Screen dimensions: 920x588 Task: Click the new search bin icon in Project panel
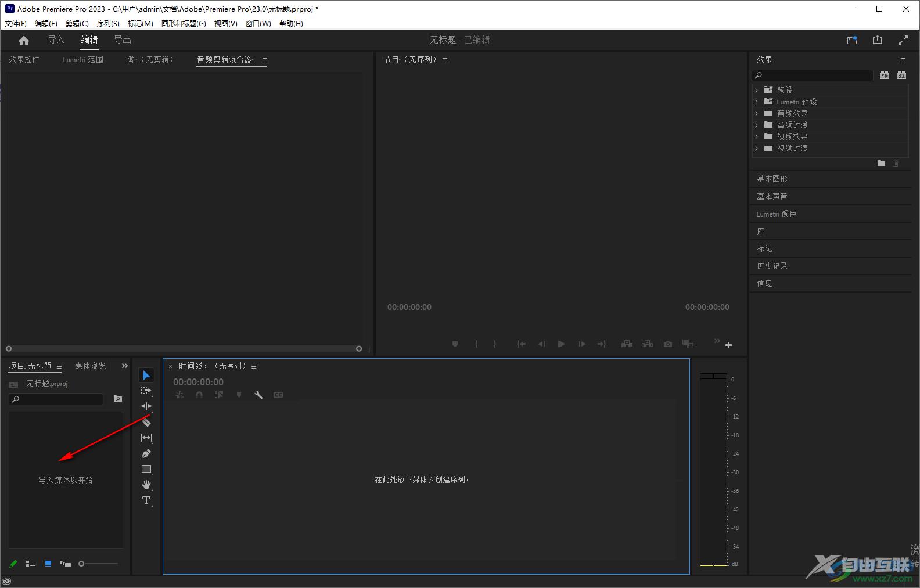[118, 399]
